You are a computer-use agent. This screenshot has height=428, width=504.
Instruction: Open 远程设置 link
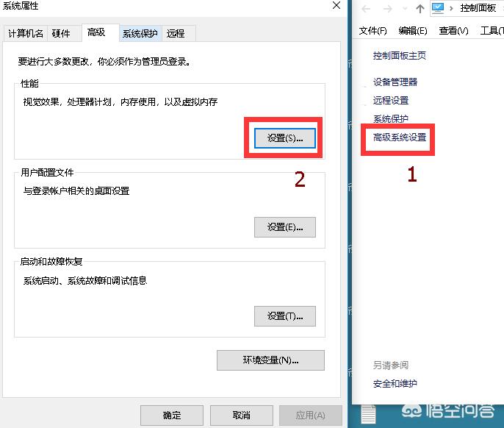pos(391,101)
